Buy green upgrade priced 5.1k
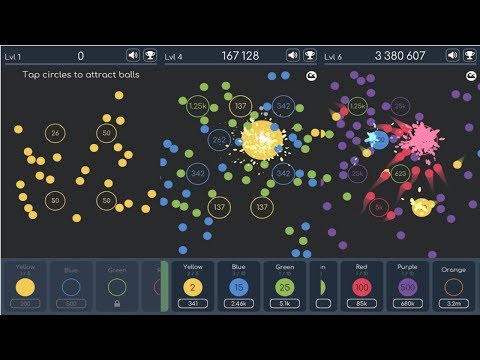 click(285, 304)
